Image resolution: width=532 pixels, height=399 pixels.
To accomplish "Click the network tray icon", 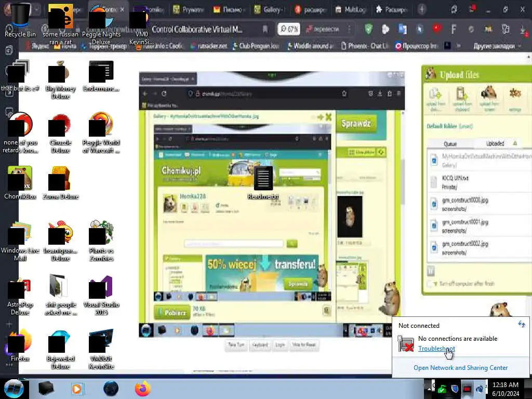I will pyautogui.click(x=467, y=389).
